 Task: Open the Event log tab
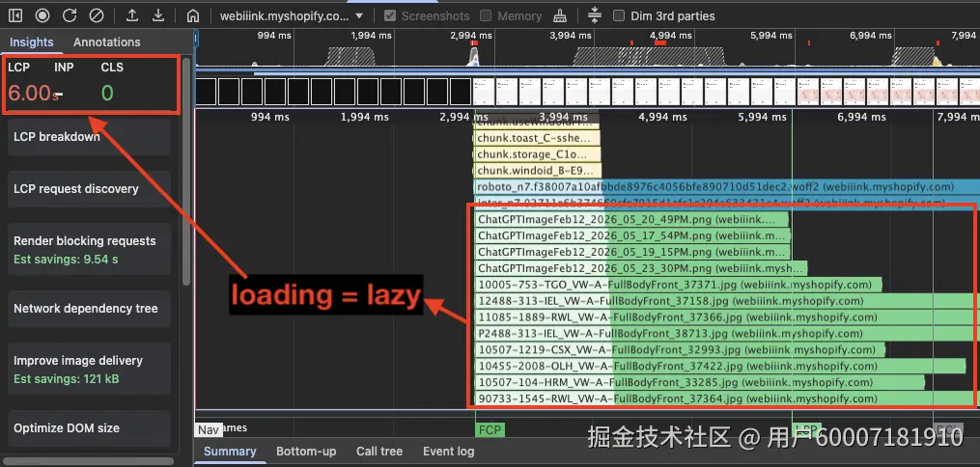coord(449,452)
